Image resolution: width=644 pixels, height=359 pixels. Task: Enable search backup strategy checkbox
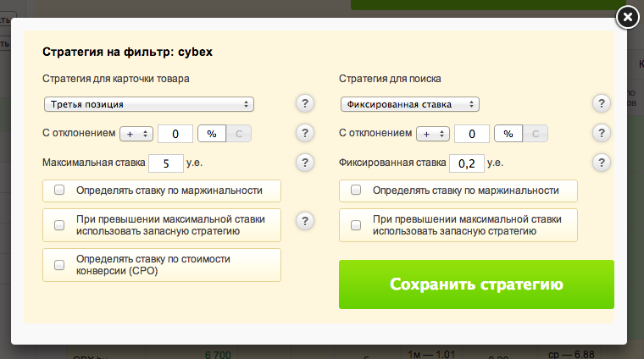pos(356,225)
